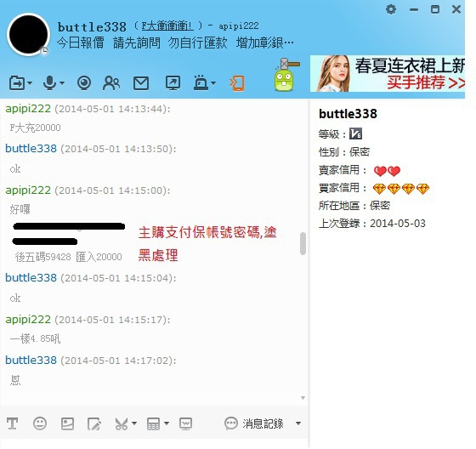Open the envelope mail icon
476x449 pixels.
click(x=141, y=83)
